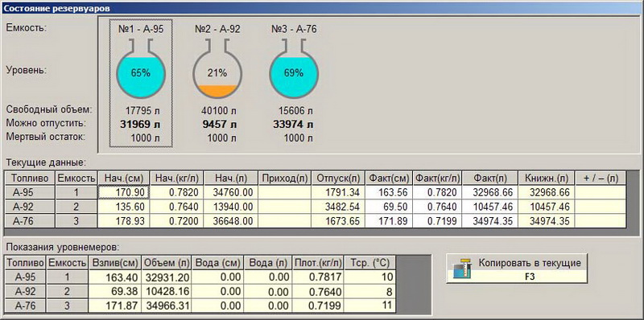Click the Объем (л) column header
Screen dimensions: 644x320
click(167, 263)
